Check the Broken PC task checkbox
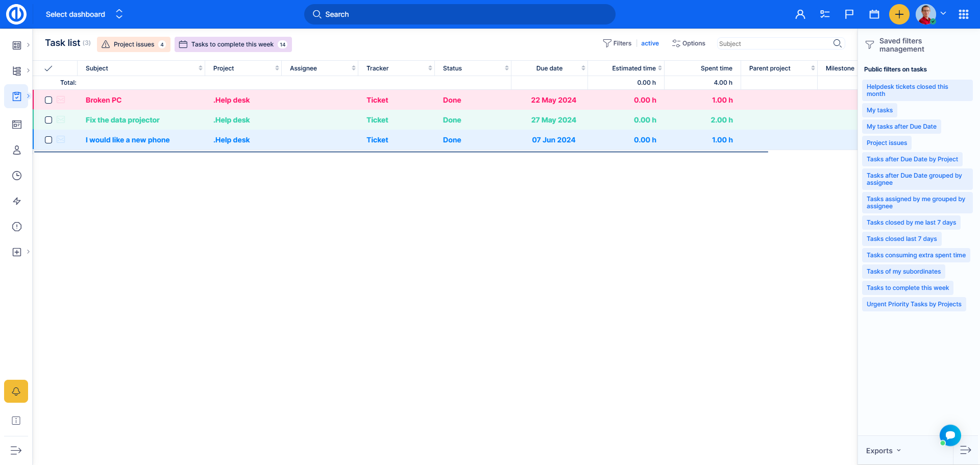The height and width of the screenshot is (465, 980). coord(48,100)
